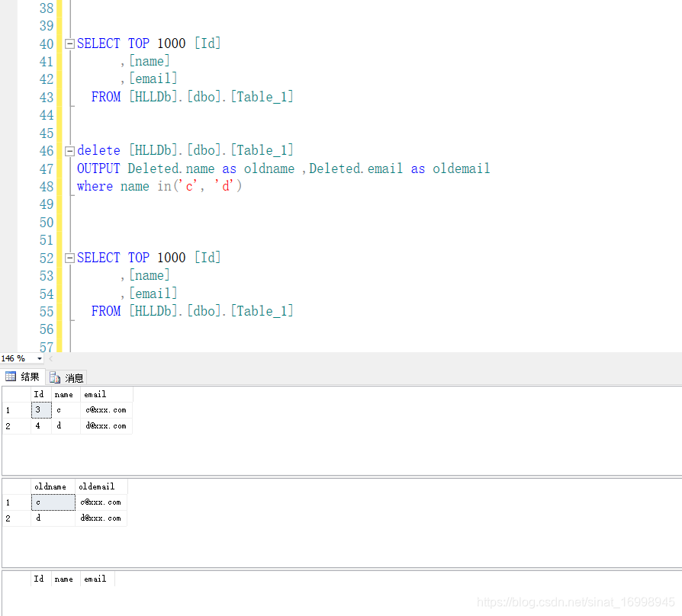This screenshot has height=616, width=682.
Task: Select the Id column header in first result grid
Action: 39,394
